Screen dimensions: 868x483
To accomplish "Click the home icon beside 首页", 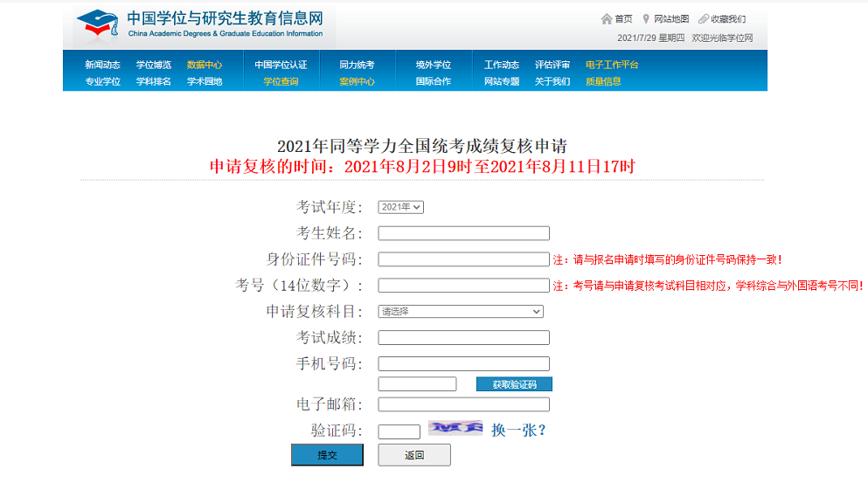I will pyautogui.click(x=607, y=19).
